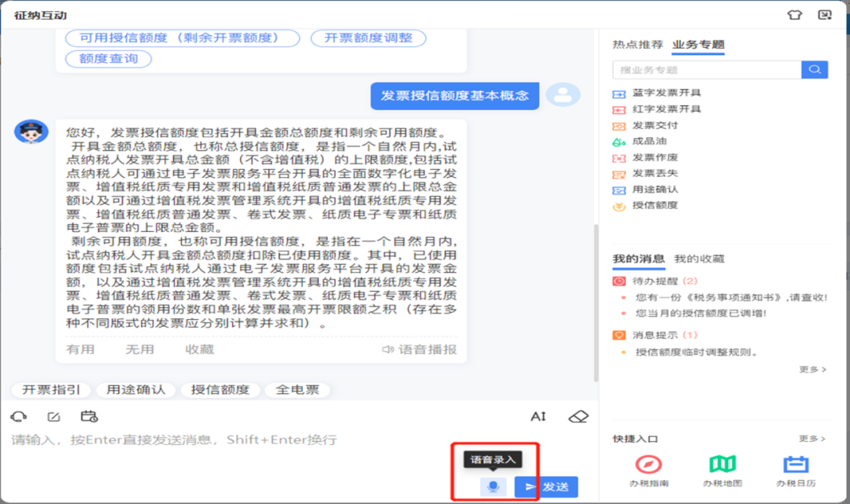Click the AI font size icon

click(538, 416)
